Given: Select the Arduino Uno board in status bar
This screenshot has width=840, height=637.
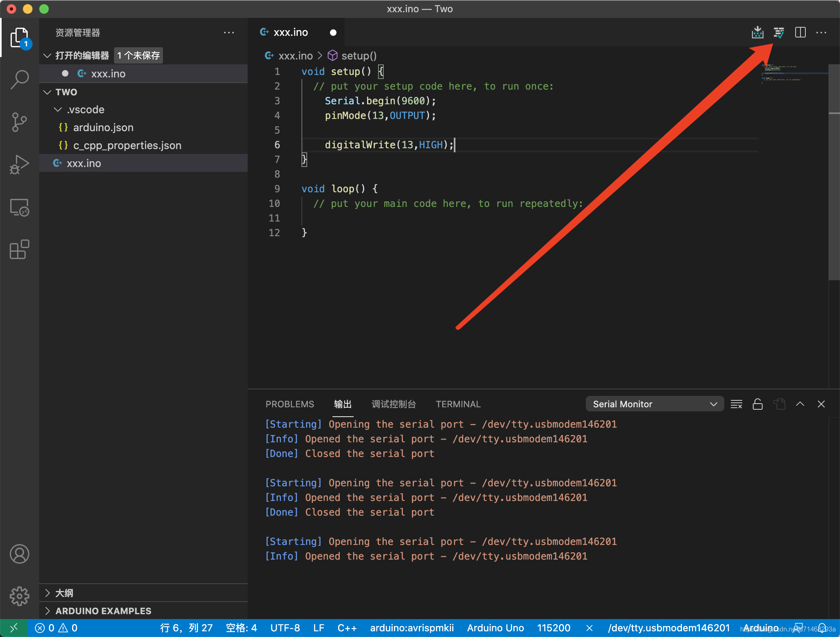Looking at the screenshot, I should point(495,628).
